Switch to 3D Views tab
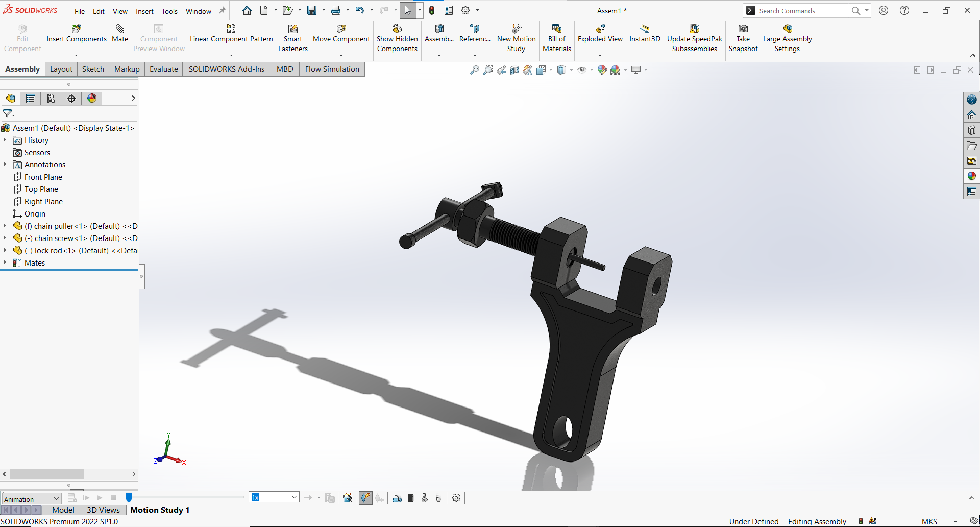This screenshot has width=980, height=527. pyautogui.click(x=103, y=510)
